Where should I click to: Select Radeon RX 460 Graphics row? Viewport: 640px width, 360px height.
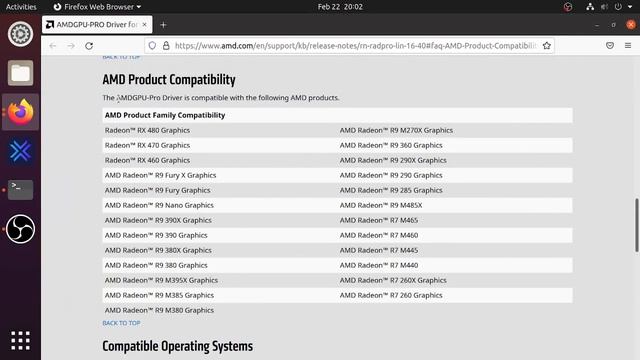(x=147, y=160)
